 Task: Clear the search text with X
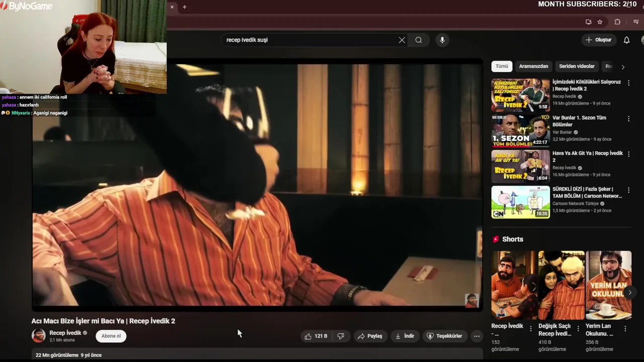click(x=402, y=40)
